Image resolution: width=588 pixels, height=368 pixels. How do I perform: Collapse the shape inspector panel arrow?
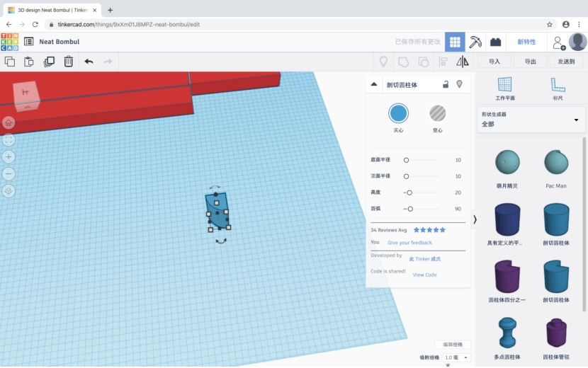pyautogui.click(x=374, y=84)
